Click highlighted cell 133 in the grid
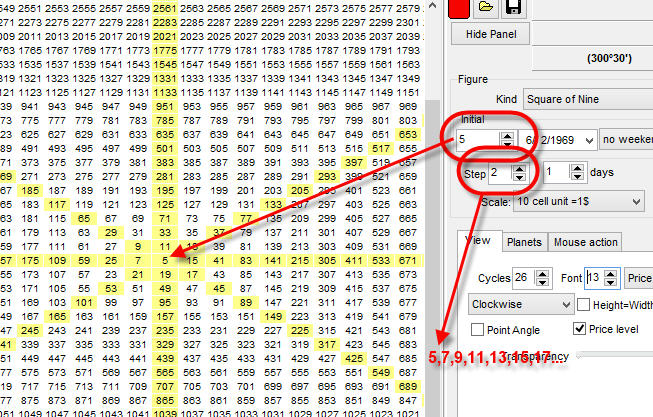The height and width of the screenshot is (417, 653). (x=273, y=205)
